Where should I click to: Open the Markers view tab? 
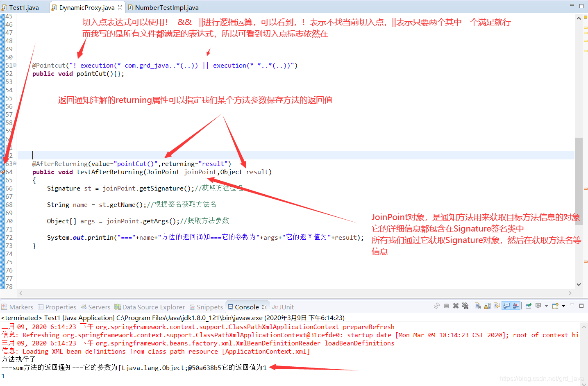pyautogui.click(x=18, y=307)
